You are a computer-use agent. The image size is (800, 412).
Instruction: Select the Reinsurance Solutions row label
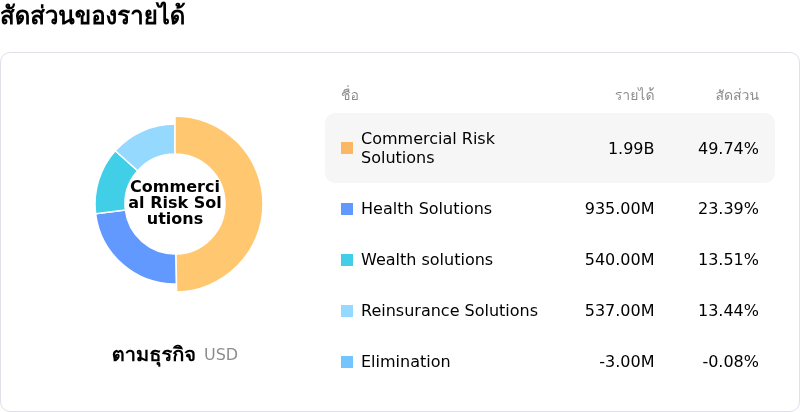pos(449,311)
